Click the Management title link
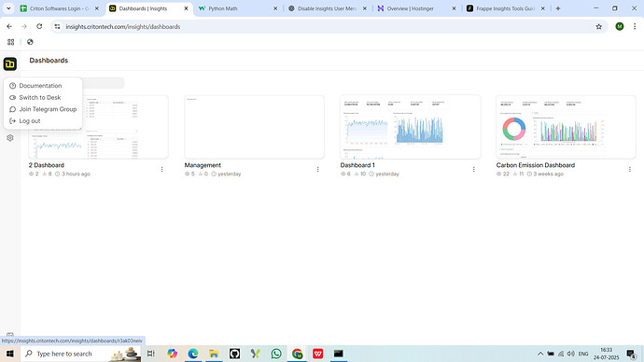This screenshot has height=362, width=644. [203, 165]
